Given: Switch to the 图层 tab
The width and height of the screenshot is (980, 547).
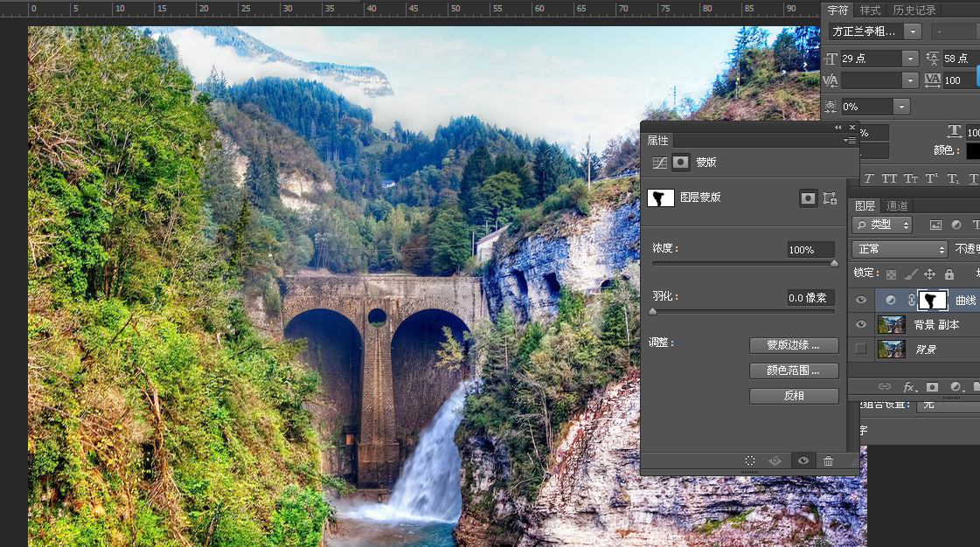Looking at the screenshot, I should pos(865,205).
